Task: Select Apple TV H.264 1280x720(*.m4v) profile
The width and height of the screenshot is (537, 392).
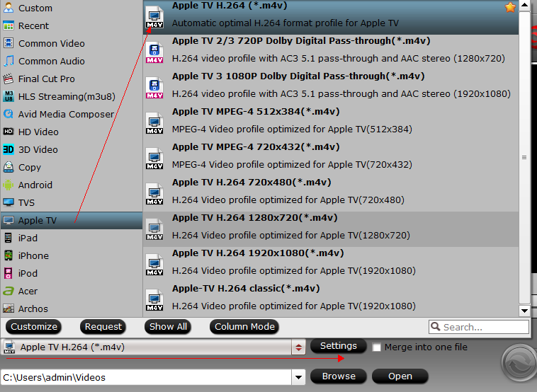Action: pos(331,229)
